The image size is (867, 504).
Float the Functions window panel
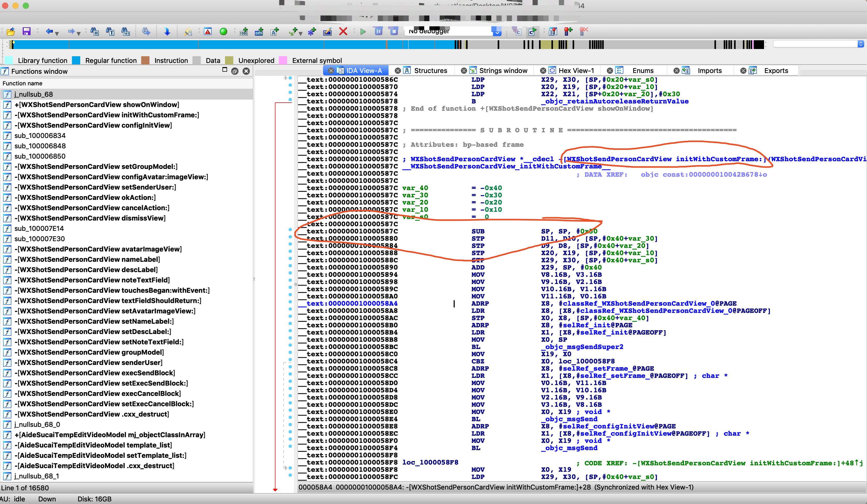tap(235, 71)
